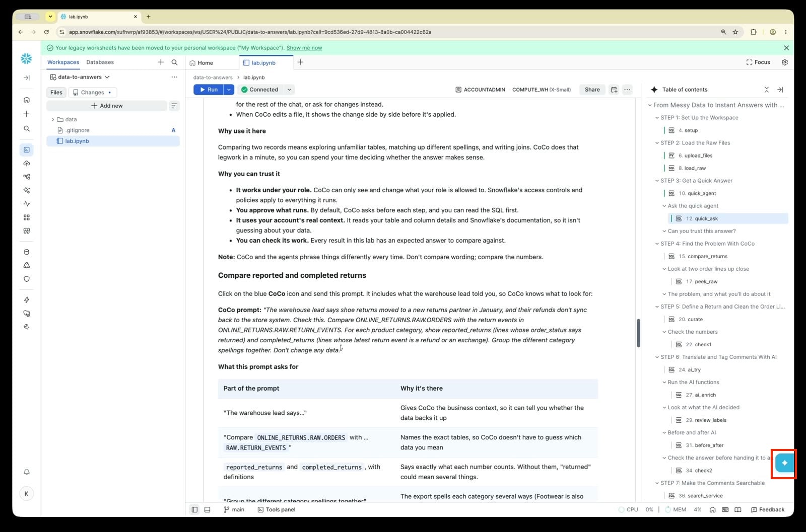This screenshot has height=532, width=806.
Task: Click the lightning bolt icon in left navigation
Action: [27, 300]
